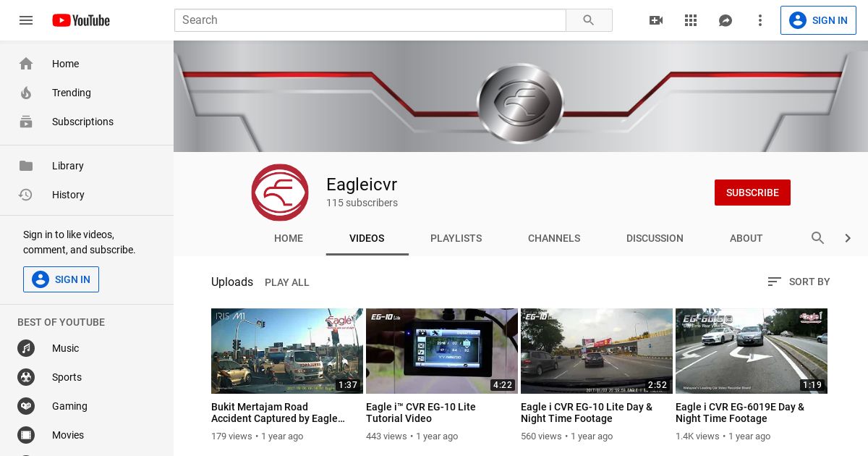Open the create video camera icon
The height and width of the screenshot is (456, 868).
[656, 20]
